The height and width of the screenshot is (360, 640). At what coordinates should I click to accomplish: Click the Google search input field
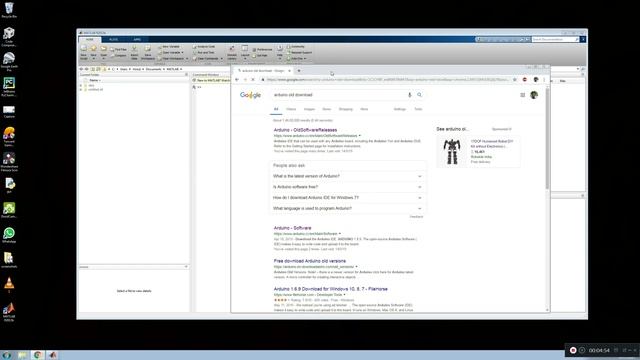tap(339, 95)
